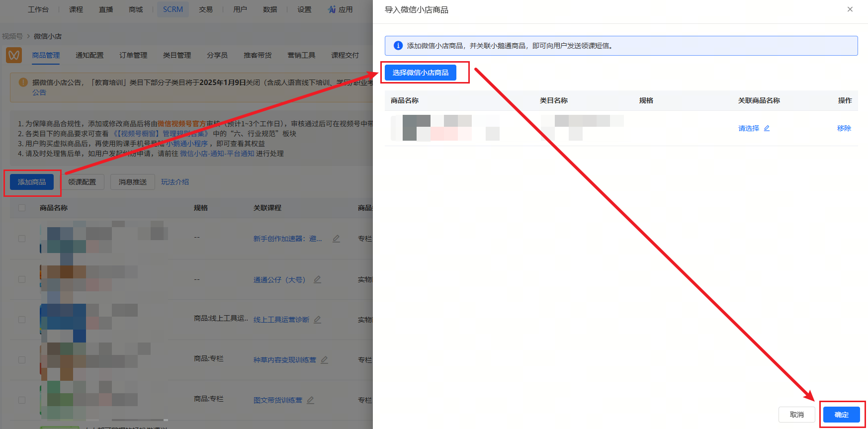Open the AI 应用 menu icon
Screen dimensions: 868x429
click(332, 9)
